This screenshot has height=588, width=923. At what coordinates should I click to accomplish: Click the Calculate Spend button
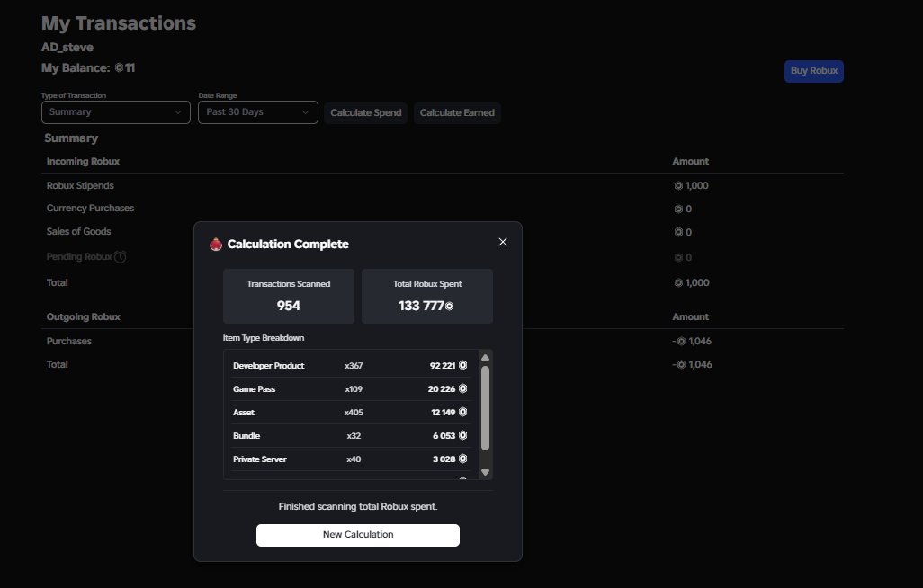[365, 112]
